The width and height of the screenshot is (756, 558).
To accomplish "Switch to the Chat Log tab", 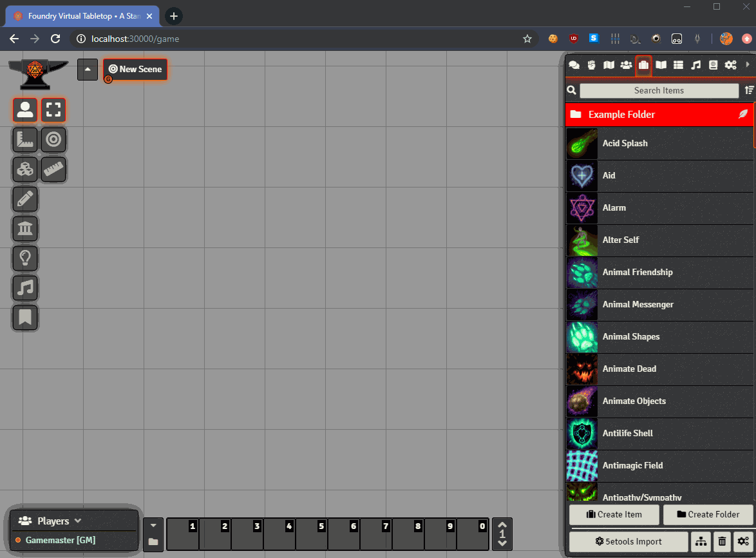I will pos(574,65).
